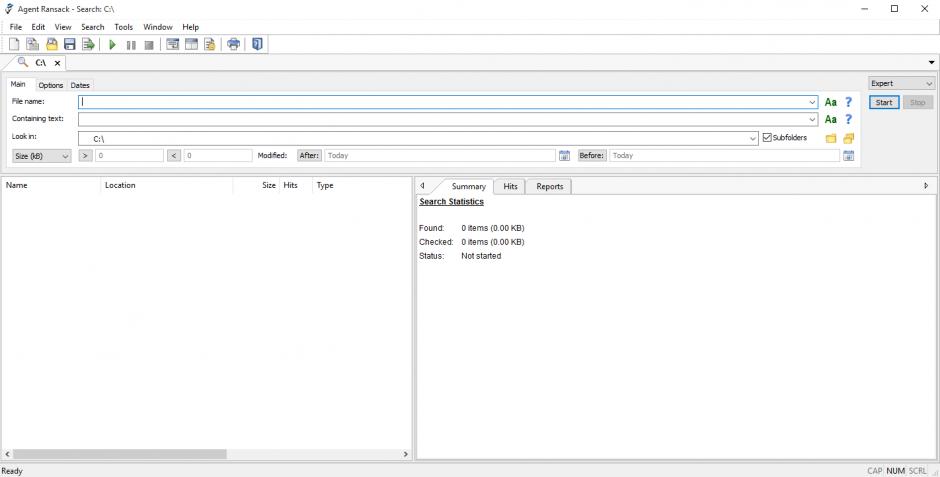The image size is (940, 477).
Task: Open the Window menu
Action: (x=158, y=27)
